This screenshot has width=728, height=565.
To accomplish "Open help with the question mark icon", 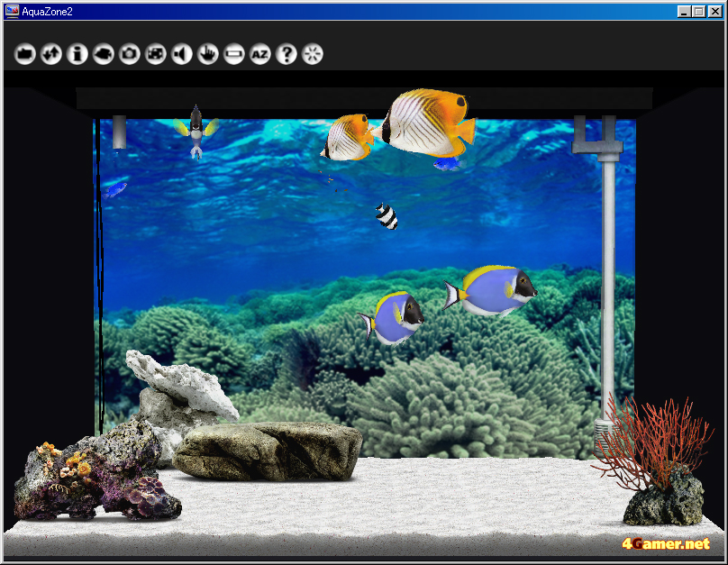I will [x=287, y=55].
